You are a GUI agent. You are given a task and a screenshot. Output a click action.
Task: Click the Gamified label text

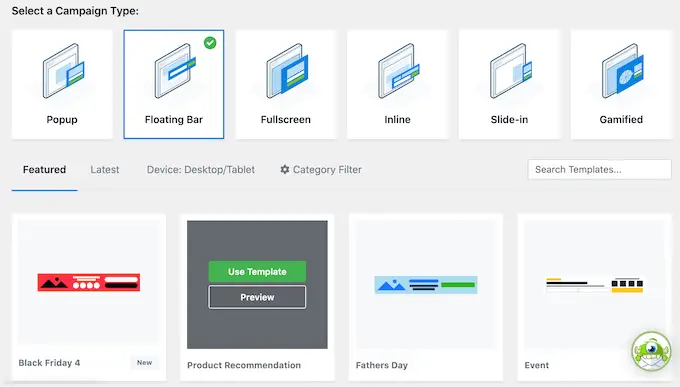pos(621,120)
